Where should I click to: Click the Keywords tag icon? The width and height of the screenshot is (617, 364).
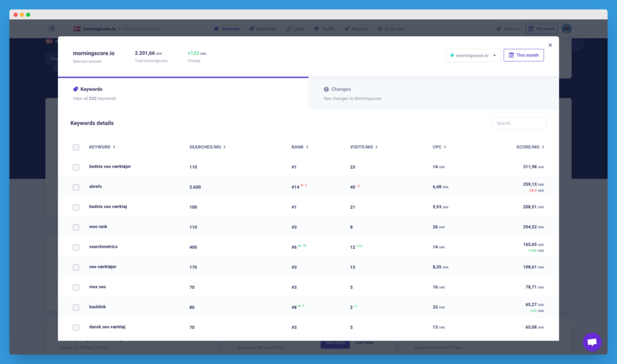coord(75,89)
